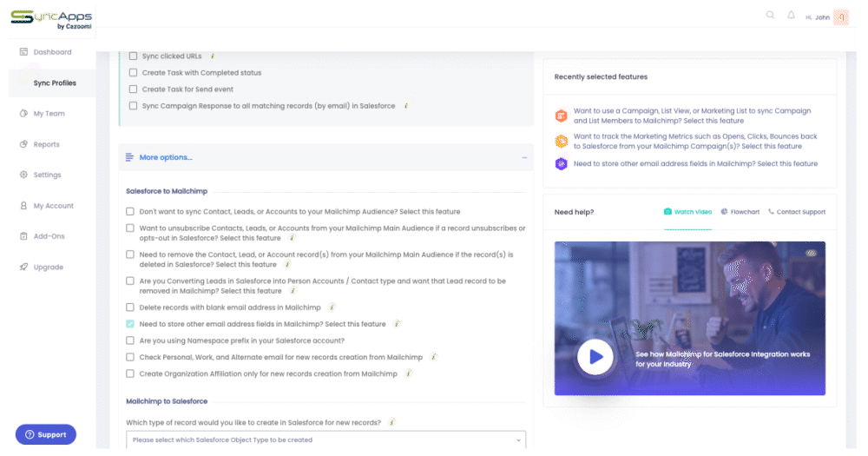Click info icon beside remove deleted records option
The image size is (868, 456).
click(288, 264)
